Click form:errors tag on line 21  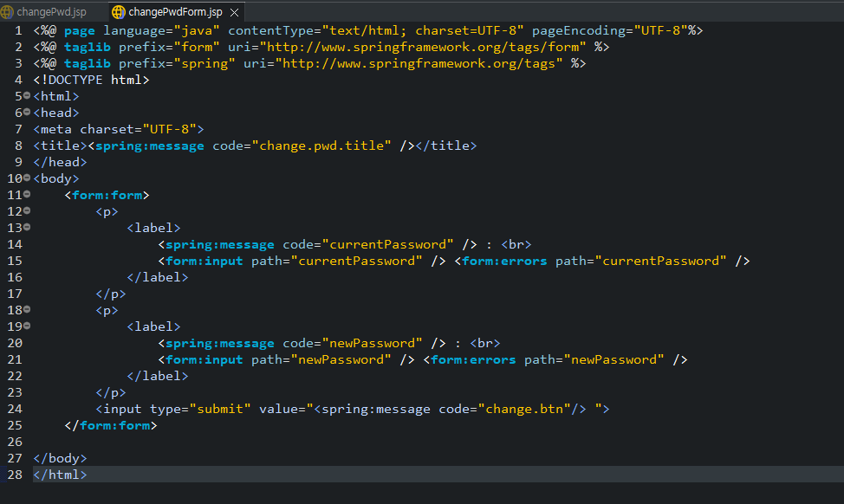(x=470, y=360)
